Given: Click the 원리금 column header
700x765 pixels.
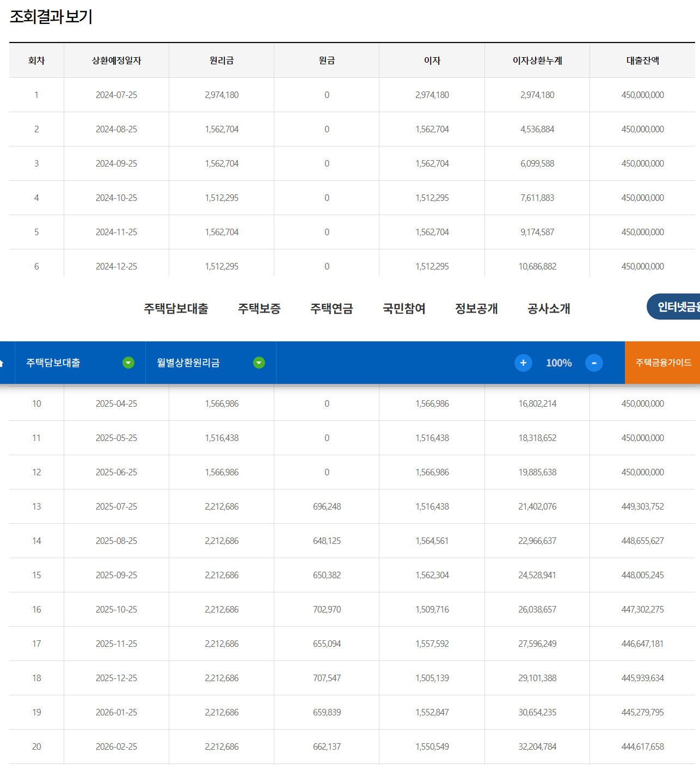Looking at the screenshot, I should coord(222,60).
